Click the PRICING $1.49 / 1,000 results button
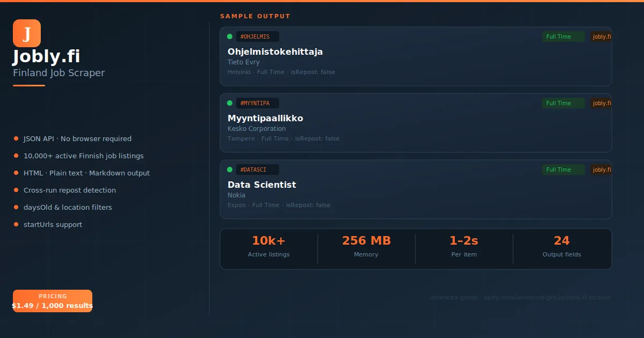This screenshot has height=338, width=644. tap(53, 301)
